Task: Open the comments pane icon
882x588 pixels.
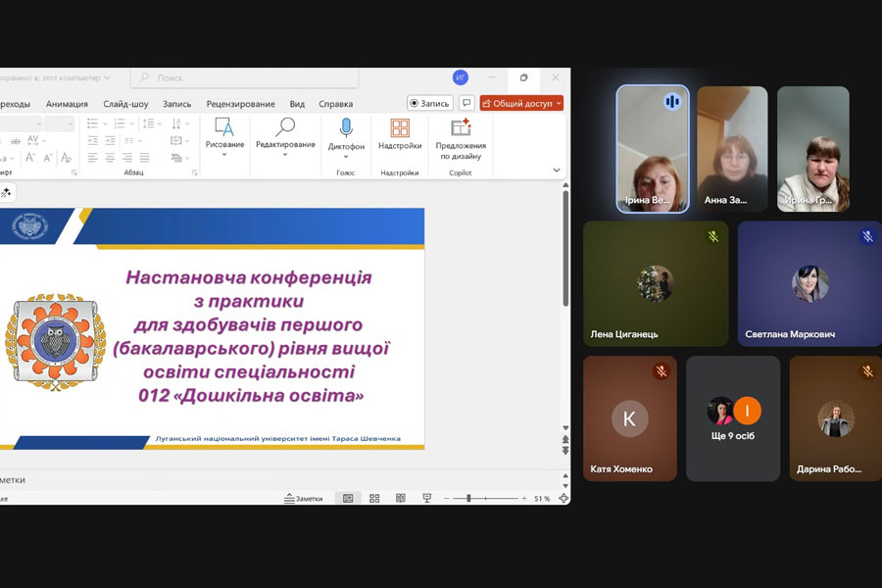Action: (x=466, y=104)
